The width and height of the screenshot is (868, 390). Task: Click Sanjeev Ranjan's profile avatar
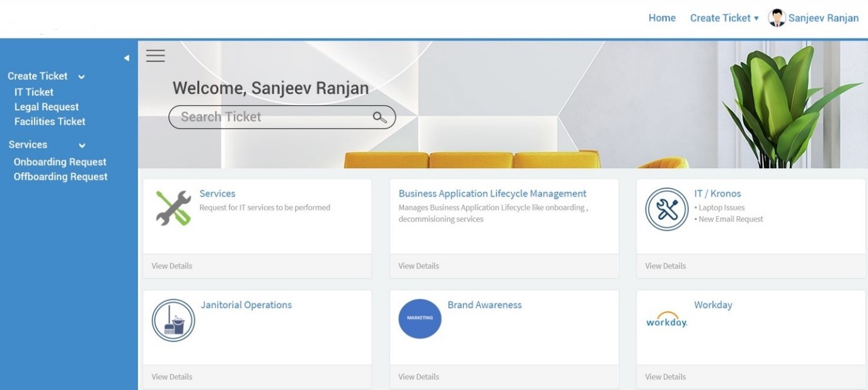776,17
